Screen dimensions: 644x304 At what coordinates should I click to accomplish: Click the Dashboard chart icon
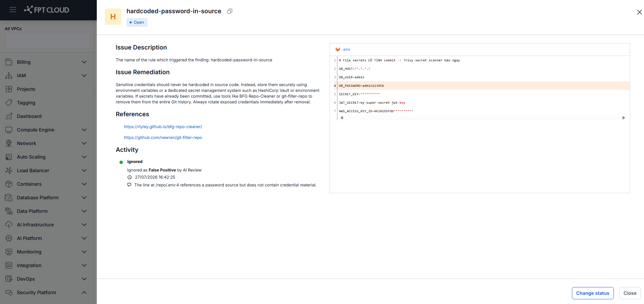[x=9, y=116]
